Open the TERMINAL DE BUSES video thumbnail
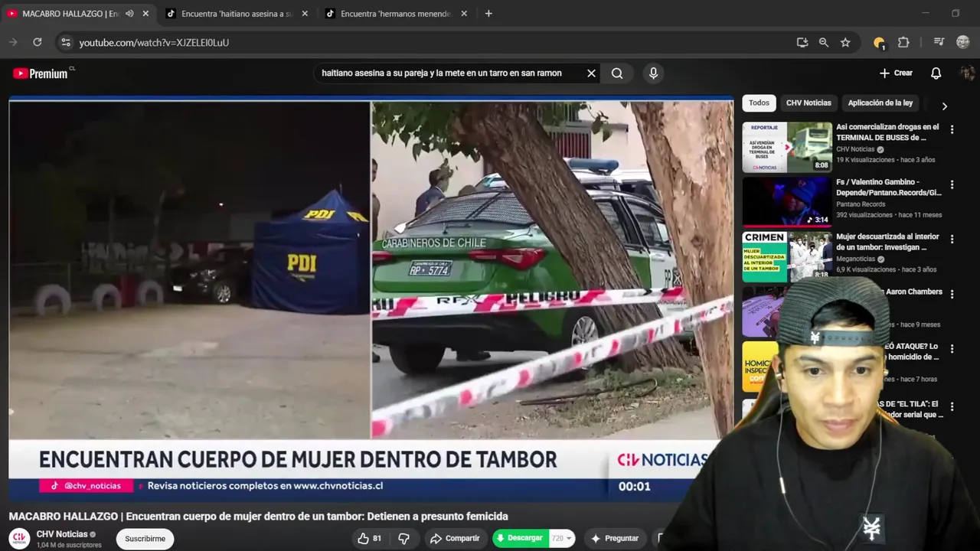This screenshot has height=551, width=980. tap(787, 147)
